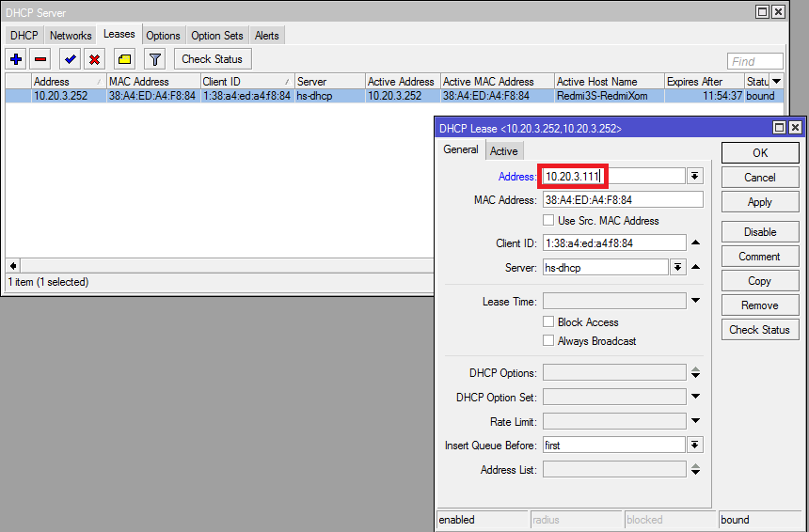The image size is (809, 532).
Task: Open column selector arrow in table header
Action: click(x=776, y=82)
